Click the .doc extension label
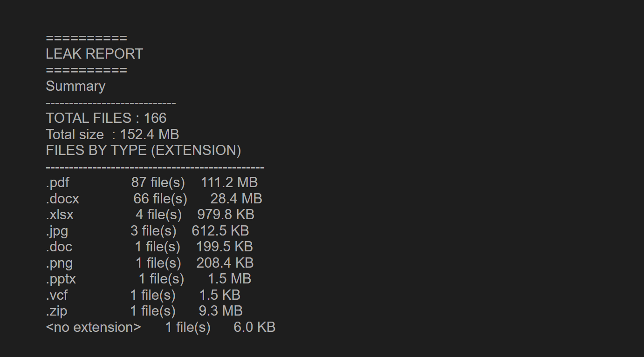The width and height of the screenshot is (644, 357). point(59,247)
